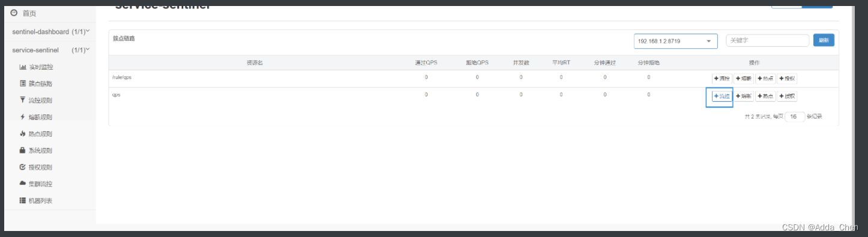The image size is (868, 237).
Task: Open 系统规则 system rules page
Action: point(36,150)
